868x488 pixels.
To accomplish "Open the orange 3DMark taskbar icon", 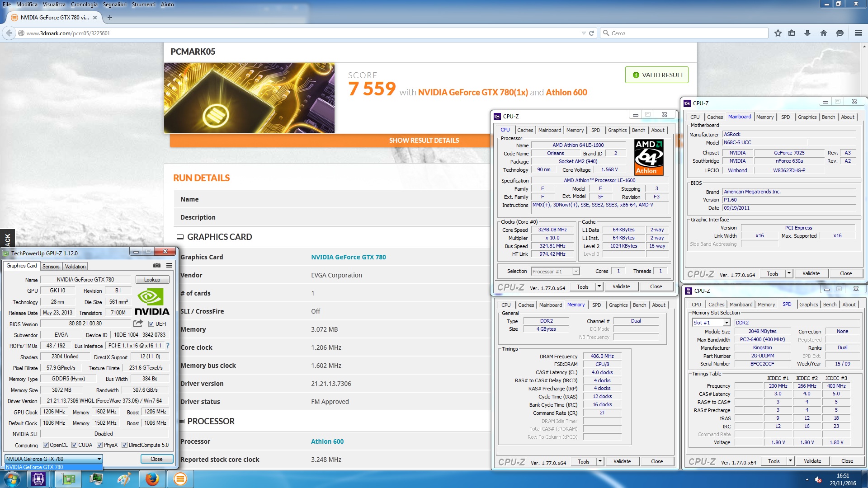I will (x=180, y=479).
